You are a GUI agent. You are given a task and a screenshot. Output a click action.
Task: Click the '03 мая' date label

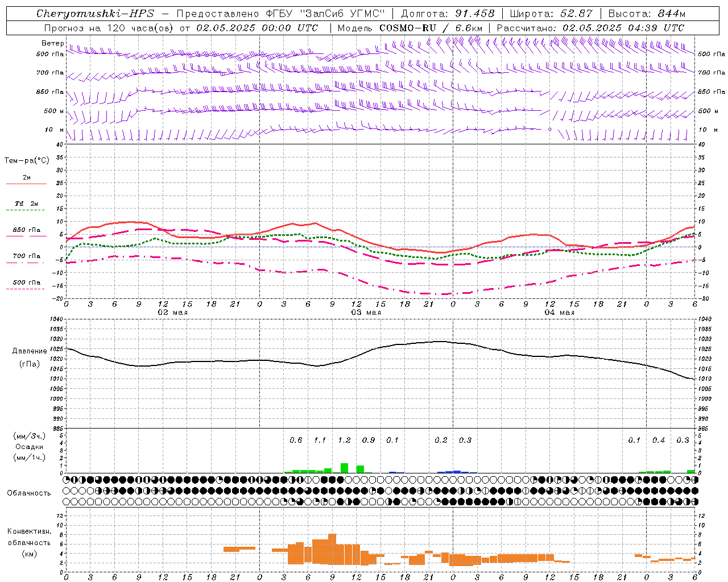pos(366,313)
